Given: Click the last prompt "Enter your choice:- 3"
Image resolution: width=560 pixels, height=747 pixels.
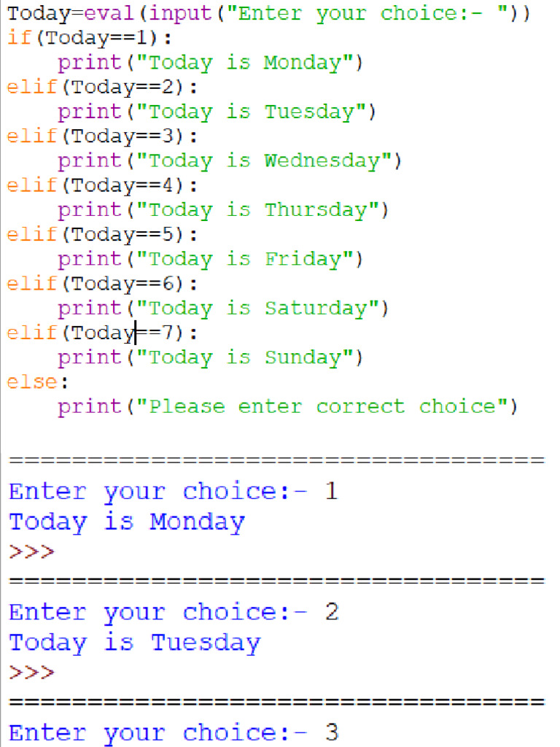Looking at the screenshot, I should tap(174, 732).
